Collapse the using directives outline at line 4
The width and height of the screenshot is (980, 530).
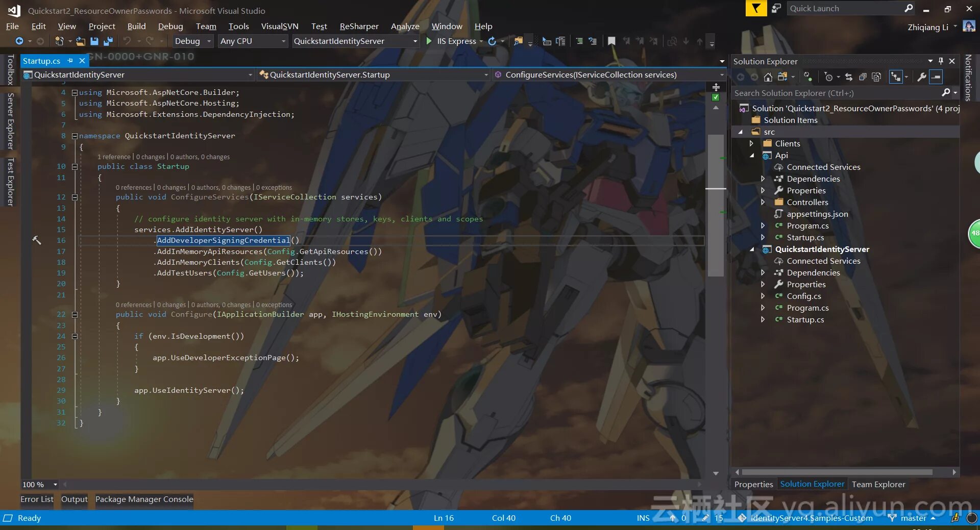coord(75,93)
